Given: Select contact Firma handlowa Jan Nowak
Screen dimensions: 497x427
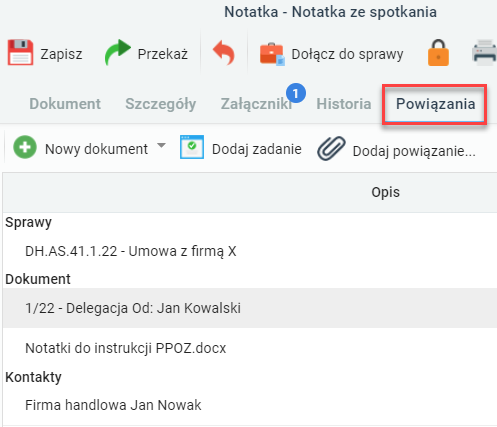Looking at the screenshot, I should (x=113, y=405).
